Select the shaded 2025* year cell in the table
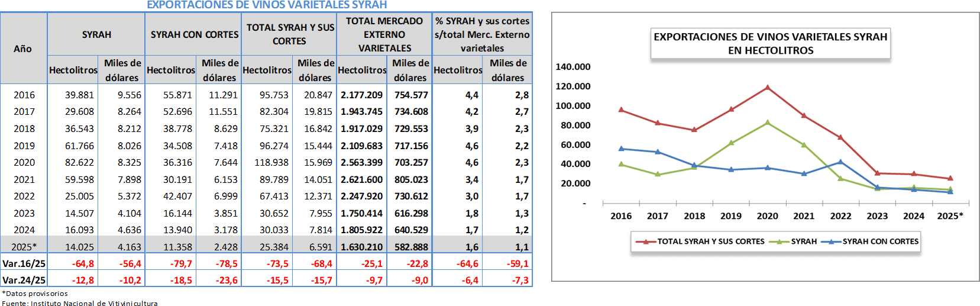This screenshot has height=306, width=980. [x=24, y=247]
